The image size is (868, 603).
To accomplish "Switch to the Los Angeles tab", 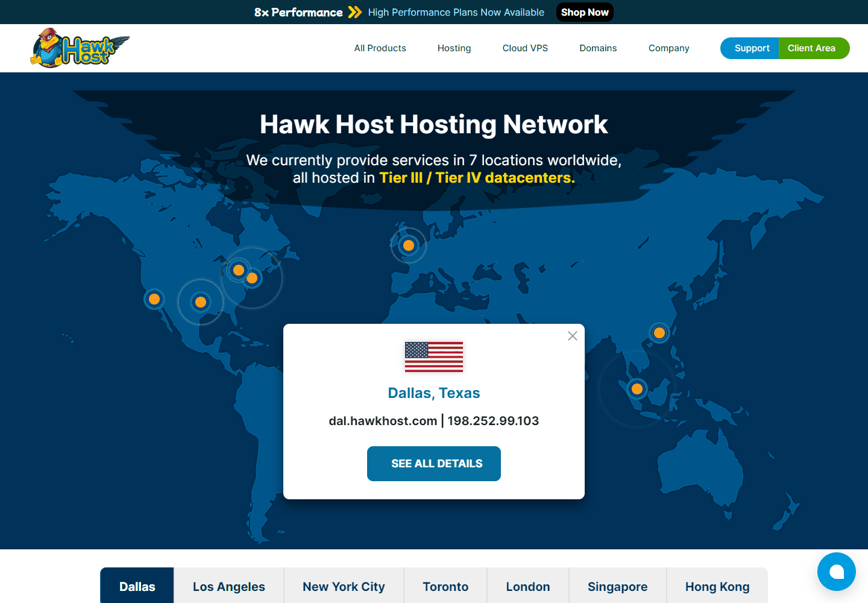I will [229, 586].
